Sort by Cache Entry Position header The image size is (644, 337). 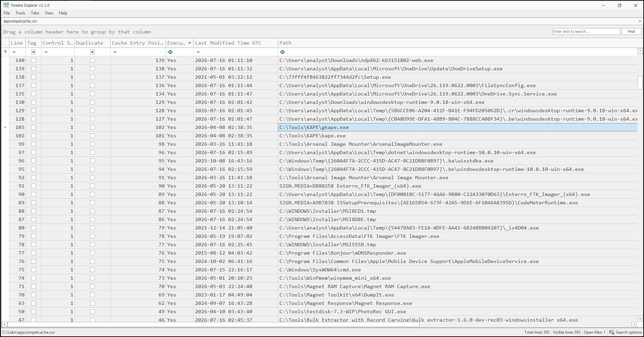tap(138, 43)
